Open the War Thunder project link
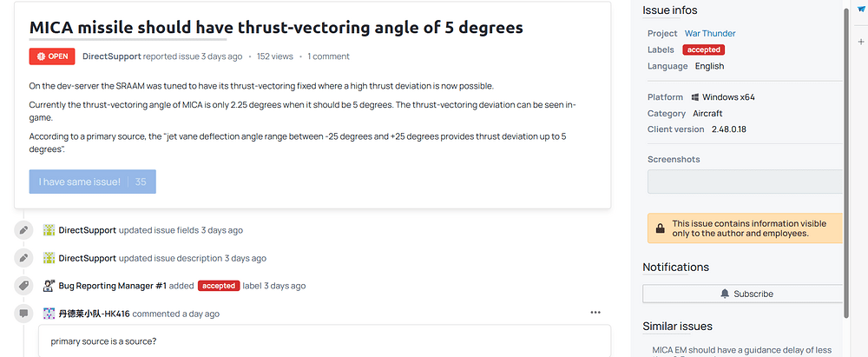868x357 pixels. [x=710, y=33]
